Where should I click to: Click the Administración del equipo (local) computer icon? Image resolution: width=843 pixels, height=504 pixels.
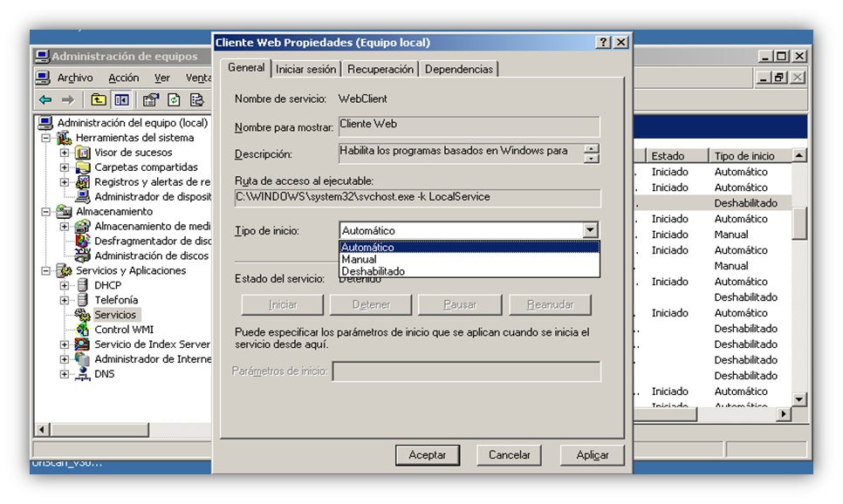point(45,123)
